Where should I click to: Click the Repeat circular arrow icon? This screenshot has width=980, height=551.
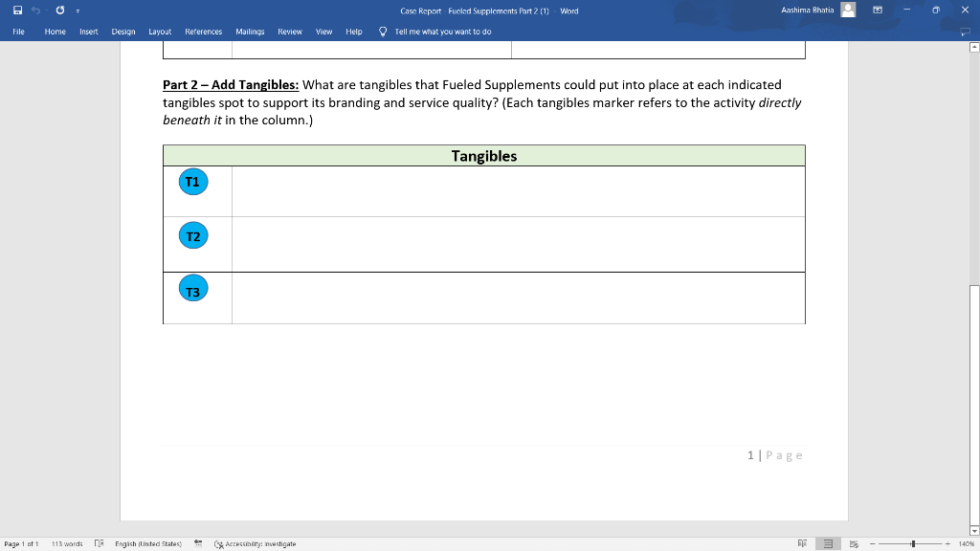pos(60,10)
